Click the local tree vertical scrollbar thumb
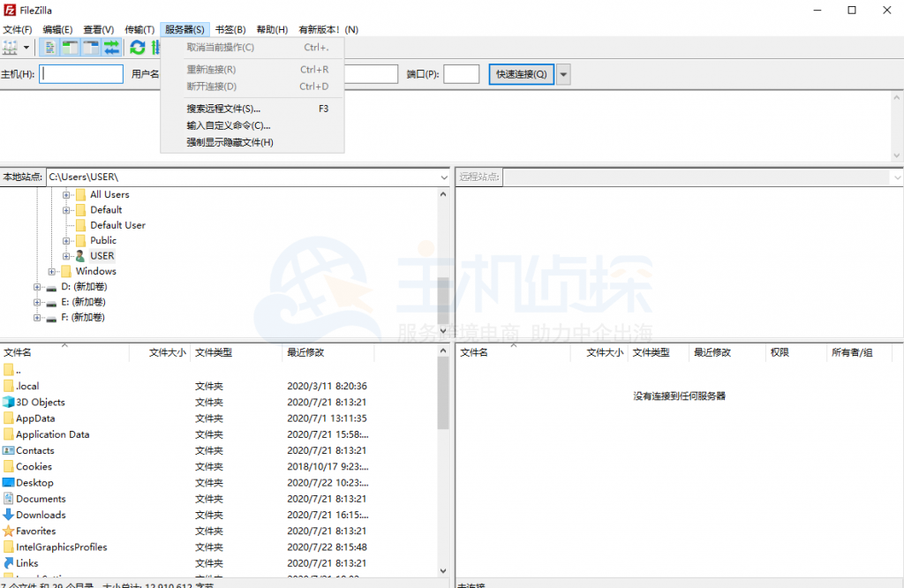 coord(443,301)
